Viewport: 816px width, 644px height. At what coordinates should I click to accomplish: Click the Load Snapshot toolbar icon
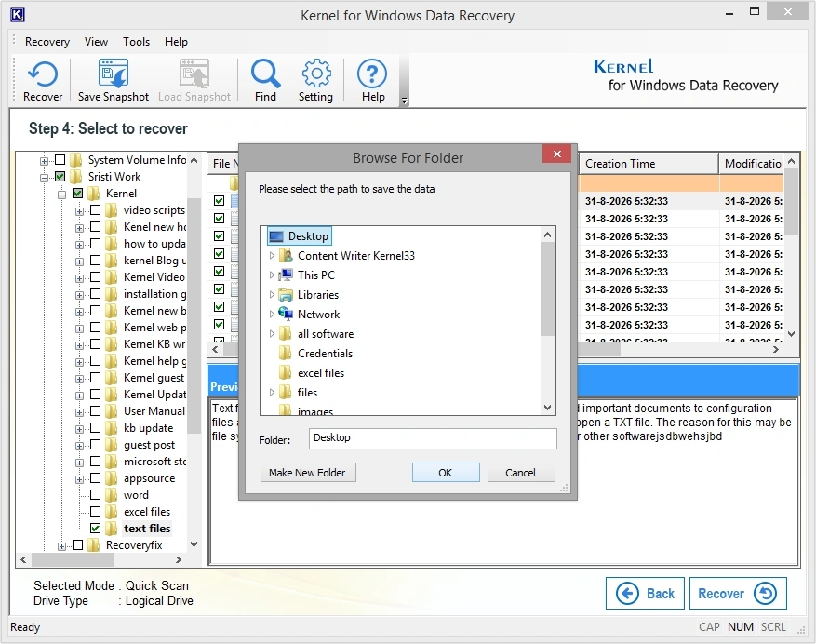pyautogui.click(x=194, y=81)
